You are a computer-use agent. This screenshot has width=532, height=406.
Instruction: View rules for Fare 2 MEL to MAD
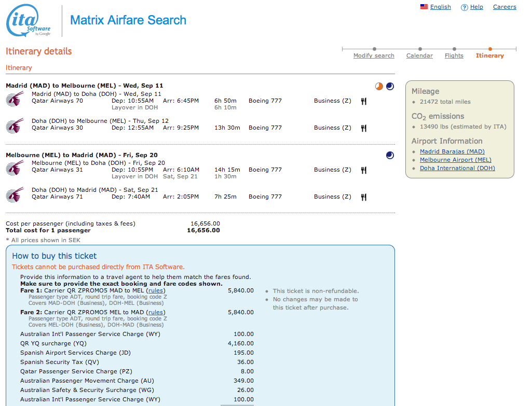pos(156,313)
